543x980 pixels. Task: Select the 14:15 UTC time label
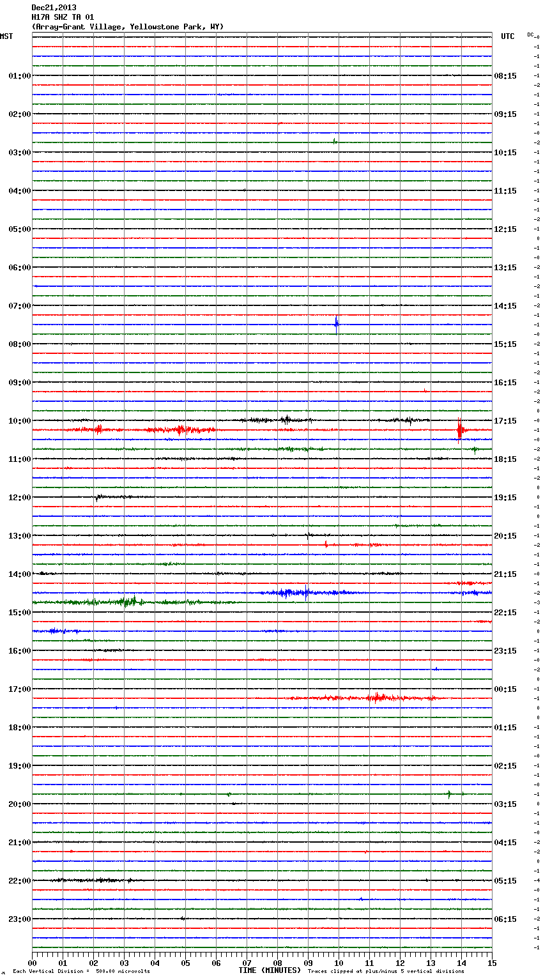click(x=505, y=306)
